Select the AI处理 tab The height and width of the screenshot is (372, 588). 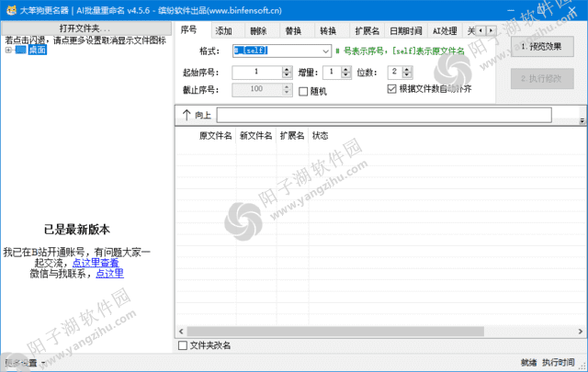[445, 30]
